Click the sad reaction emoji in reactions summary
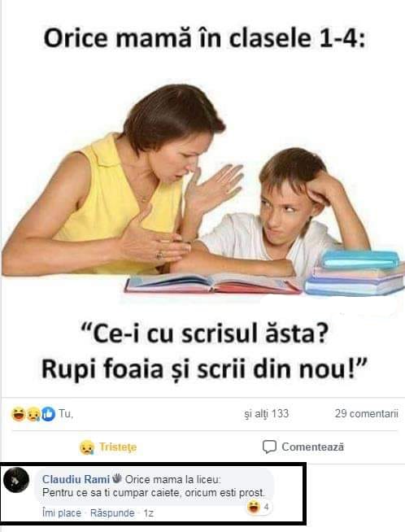 33,414
